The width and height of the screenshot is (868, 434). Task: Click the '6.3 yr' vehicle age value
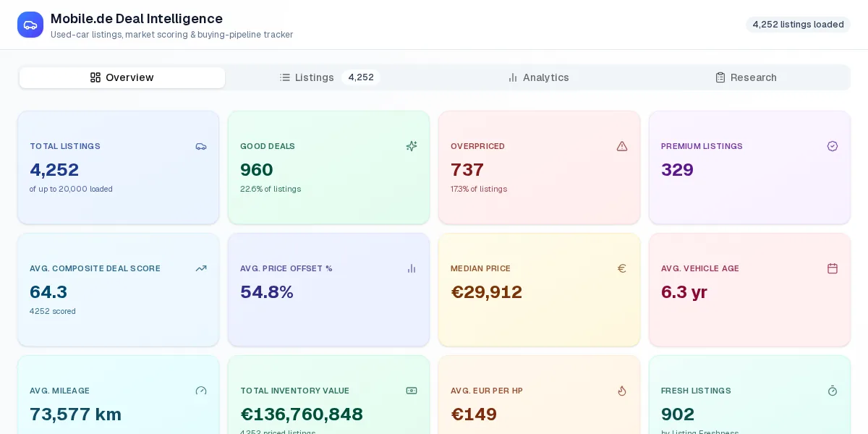[684, 292]
